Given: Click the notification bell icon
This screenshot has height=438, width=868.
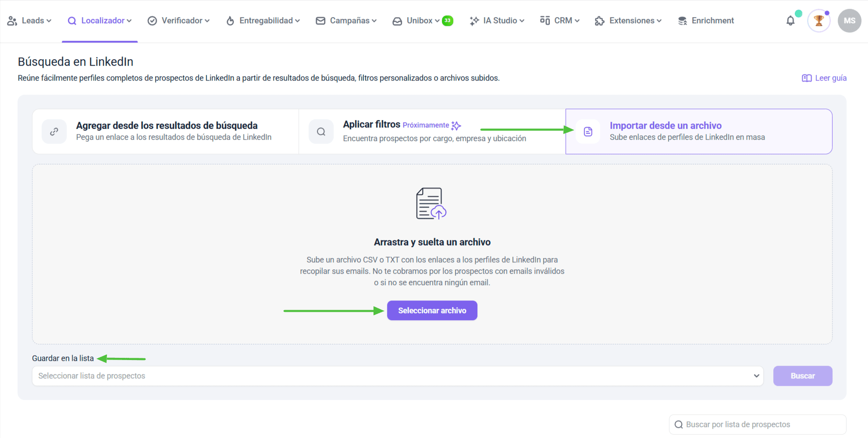Looking at the screenshot, I should (790, 21).
